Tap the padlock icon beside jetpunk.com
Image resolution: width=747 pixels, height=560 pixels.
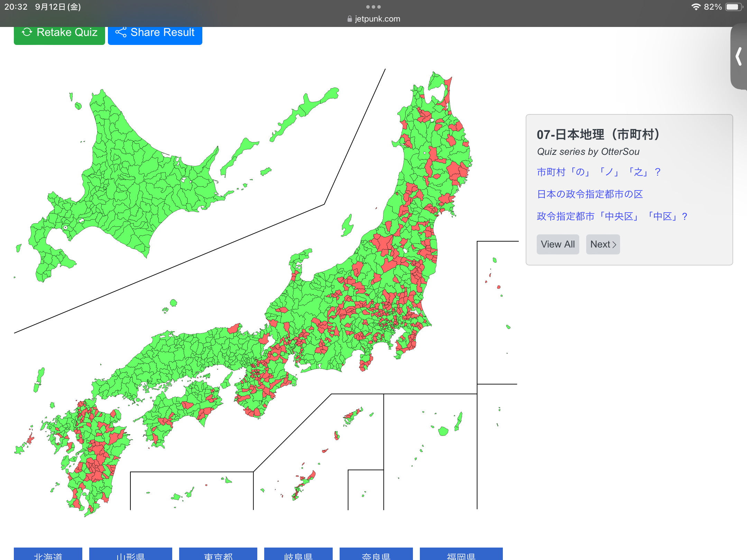[350, 19]
